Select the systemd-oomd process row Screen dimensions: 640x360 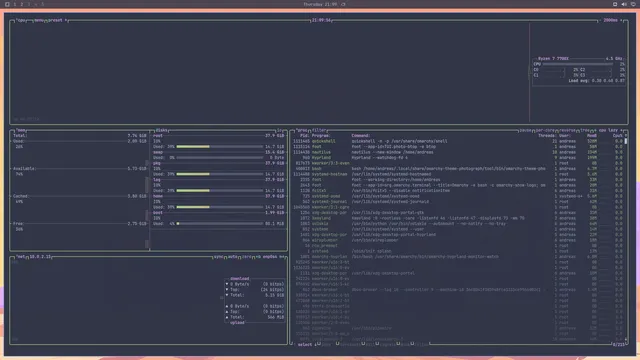pyautogui.click(x=458, y=196)
